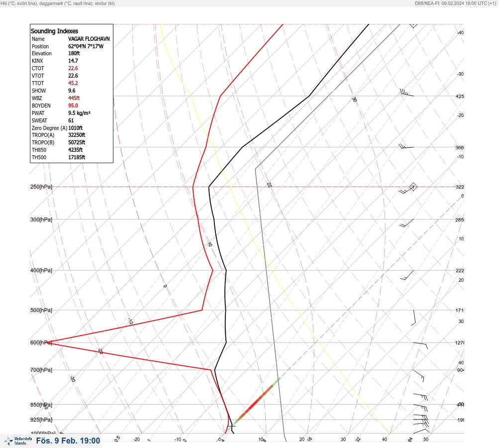
Task: Click the green cross surface marker
Action: 232,426
